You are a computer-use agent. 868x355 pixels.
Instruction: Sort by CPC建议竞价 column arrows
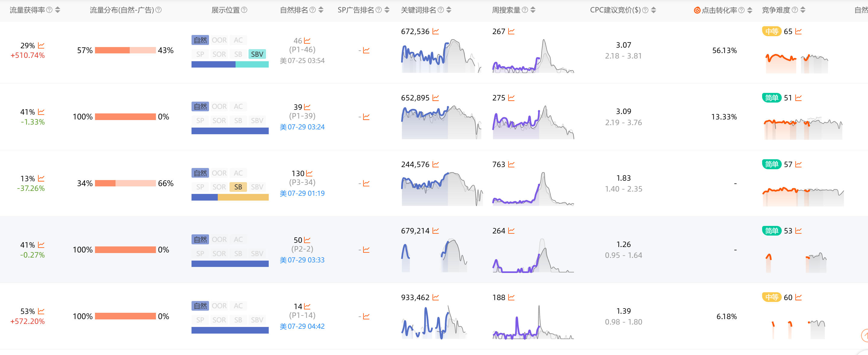tap(653, 10)
